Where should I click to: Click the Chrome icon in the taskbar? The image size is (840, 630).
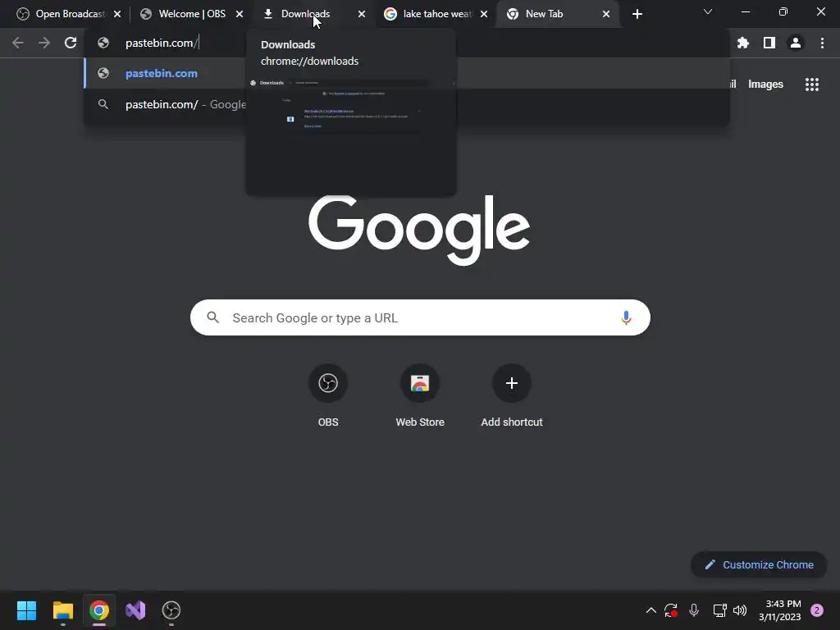(99, 610)
